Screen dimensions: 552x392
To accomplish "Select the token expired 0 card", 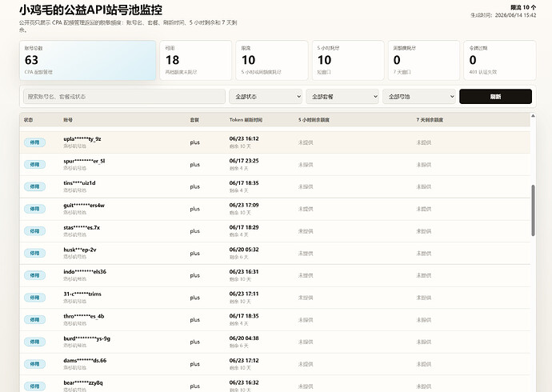I will click(500, 60).
